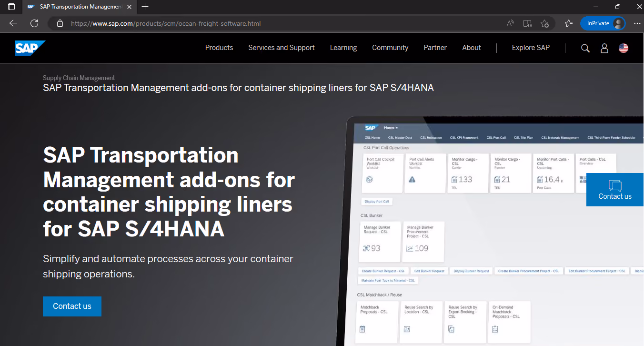
Task: Restore down the browser window
Action: pos(618,7)
